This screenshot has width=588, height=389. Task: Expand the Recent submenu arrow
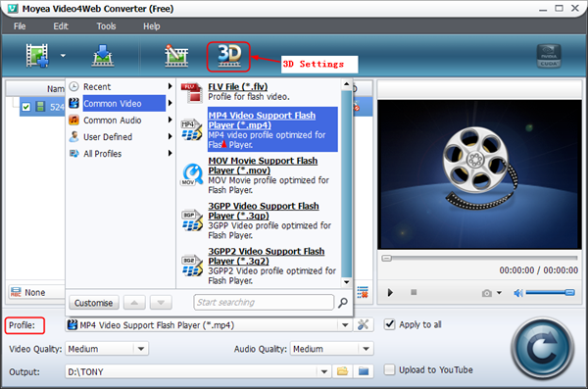click(x=170, y=86)
